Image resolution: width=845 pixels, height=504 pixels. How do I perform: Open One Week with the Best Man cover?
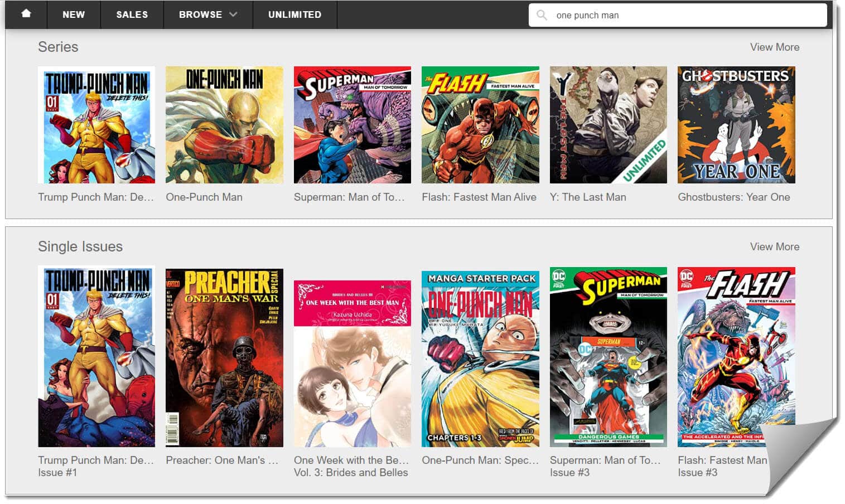(353, 364)
